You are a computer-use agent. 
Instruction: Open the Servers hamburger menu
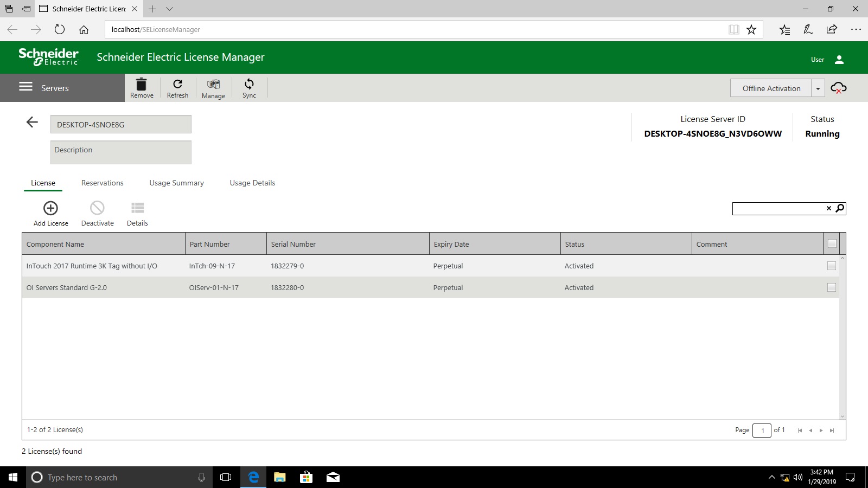[x=26, y=87]
